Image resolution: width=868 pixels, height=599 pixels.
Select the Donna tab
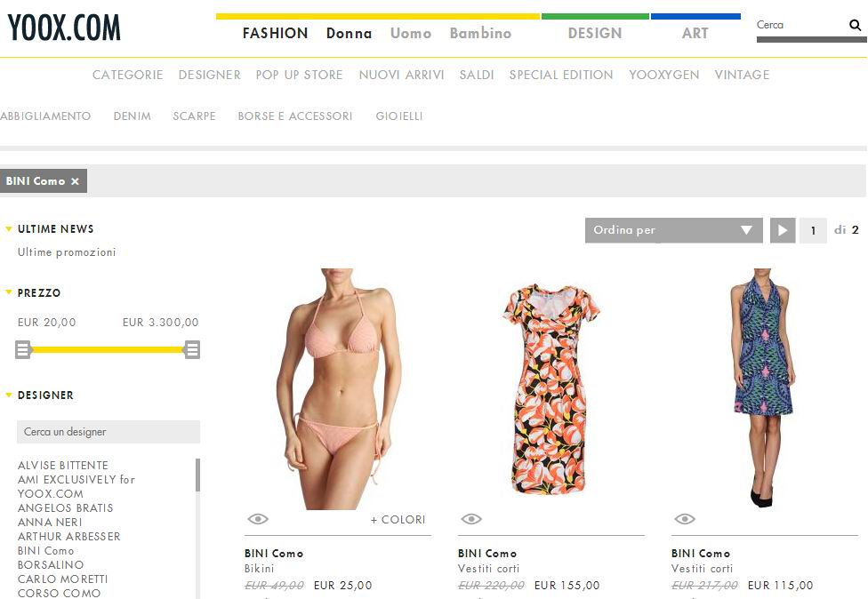pyautogui.click(x=349, y=33)
